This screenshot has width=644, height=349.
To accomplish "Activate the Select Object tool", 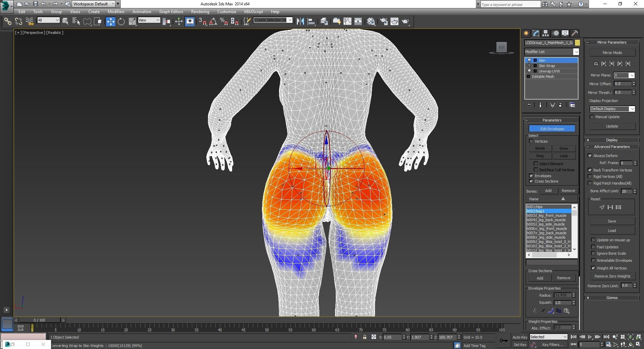I will [65, 21].
